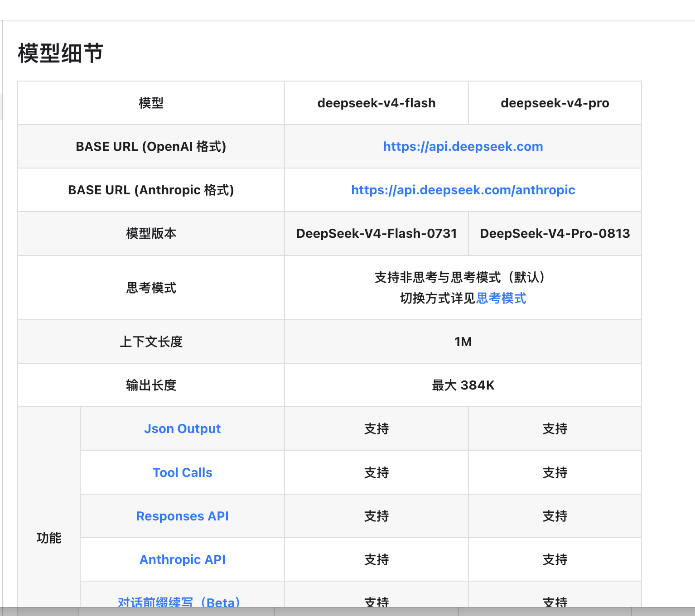The image size is (695, 616).
Task: Open the Anthropic API feature link
Action: pyautogui.click(x=183, y=559)
